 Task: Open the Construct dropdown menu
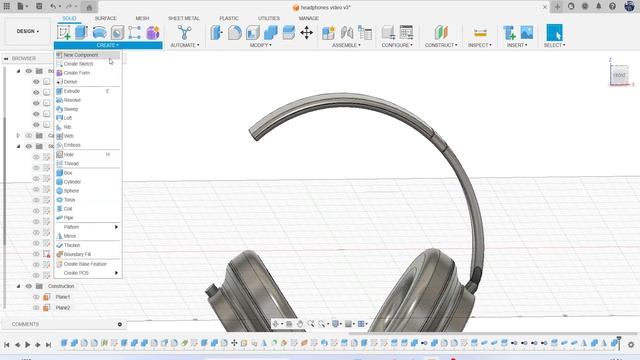(x=441, y=45)
